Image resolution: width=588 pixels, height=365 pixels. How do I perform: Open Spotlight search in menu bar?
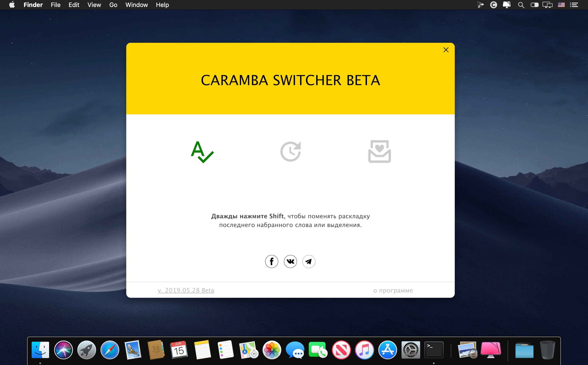(521, 5)
